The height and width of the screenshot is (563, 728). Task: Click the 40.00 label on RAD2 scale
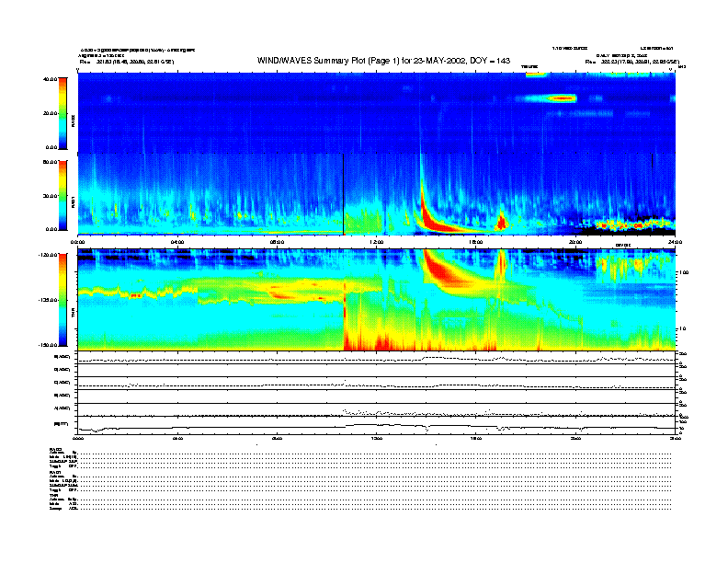pos(51,79)
